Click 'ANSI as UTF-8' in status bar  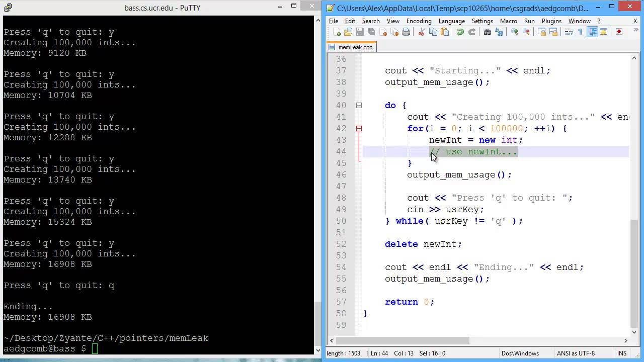click(x=576, y=353)
